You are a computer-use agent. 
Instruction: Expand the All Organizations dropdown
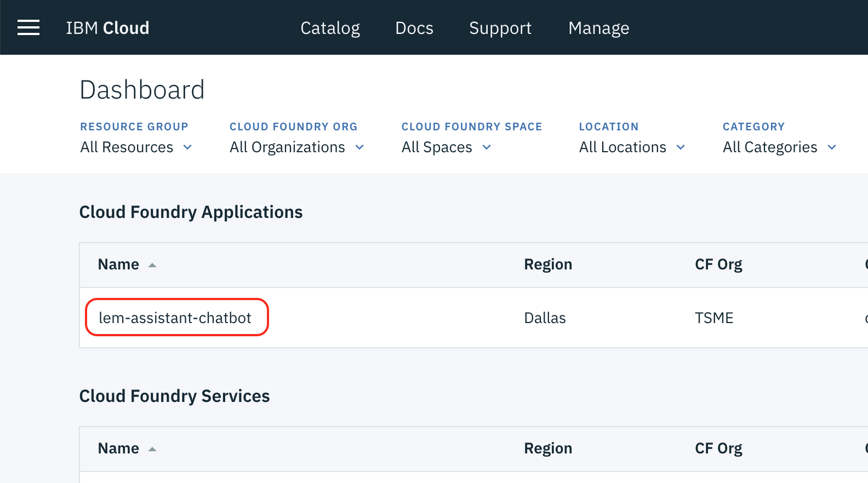click(x=296, y=147)
